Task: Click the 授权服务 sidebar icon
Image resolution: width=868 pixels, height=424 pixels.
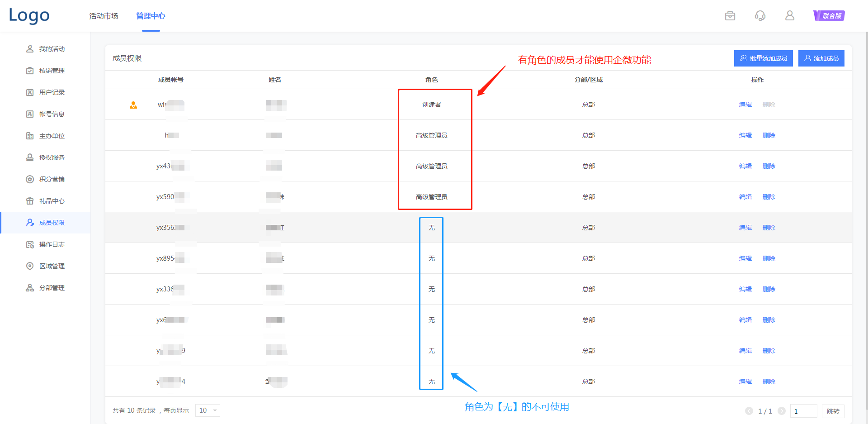Action: [30, 157]
